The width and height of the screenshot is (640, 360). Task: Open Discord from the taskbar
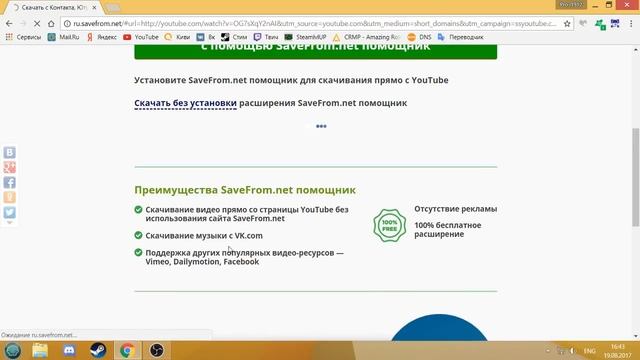[x=69, y=351]
